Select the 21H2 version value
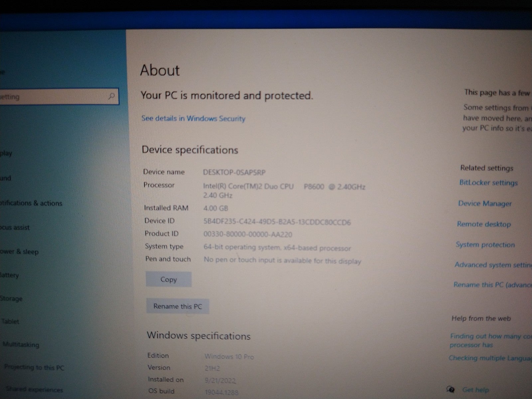Viewport: 532px width, 399px height. 212,368
